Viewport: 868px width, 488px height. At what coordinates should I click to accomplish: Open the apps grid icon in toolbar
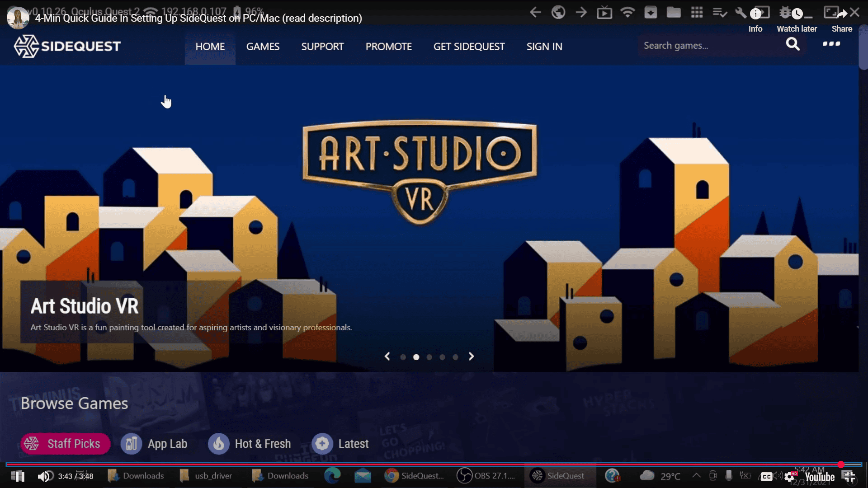click(x=697, y=12)
